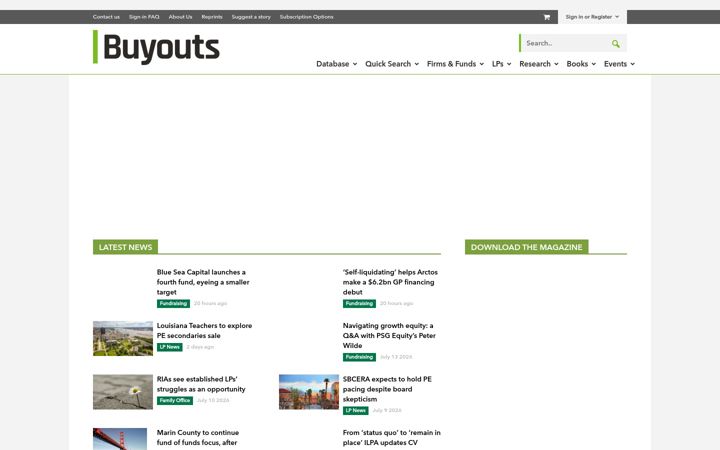This screenshot has height=450, width=720.
Task: Expand the Firms & Funds menu
Action: point(456,64)
